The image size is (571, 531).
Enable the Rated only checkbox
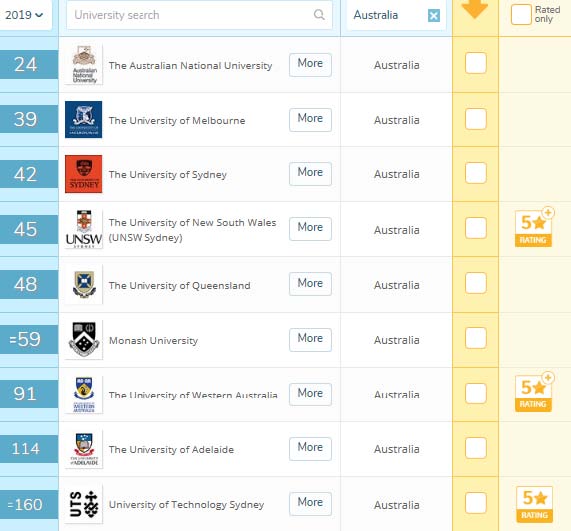521,15
